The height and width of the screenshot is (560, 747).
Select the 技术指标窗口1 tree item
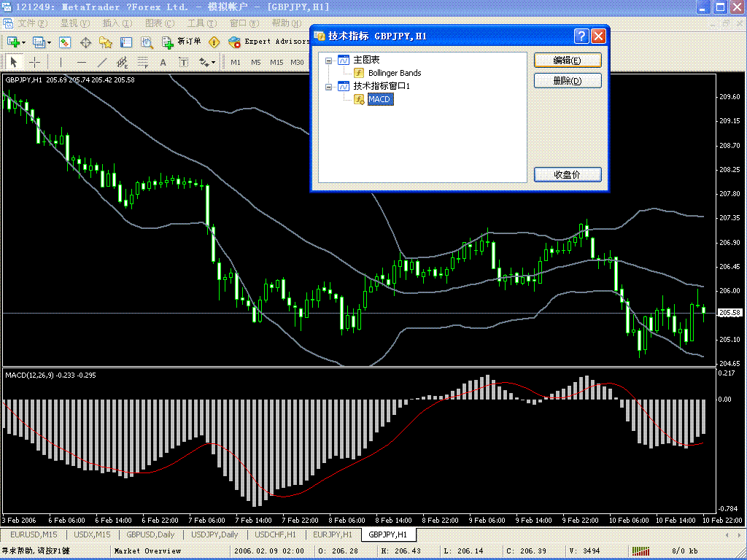point(381,86)
